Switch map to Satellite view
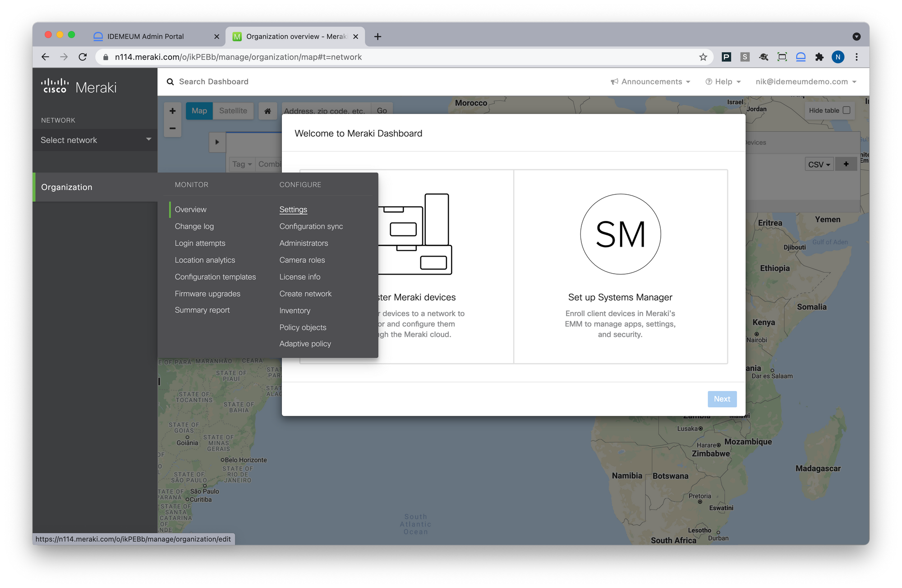 [x=233, y=111]
